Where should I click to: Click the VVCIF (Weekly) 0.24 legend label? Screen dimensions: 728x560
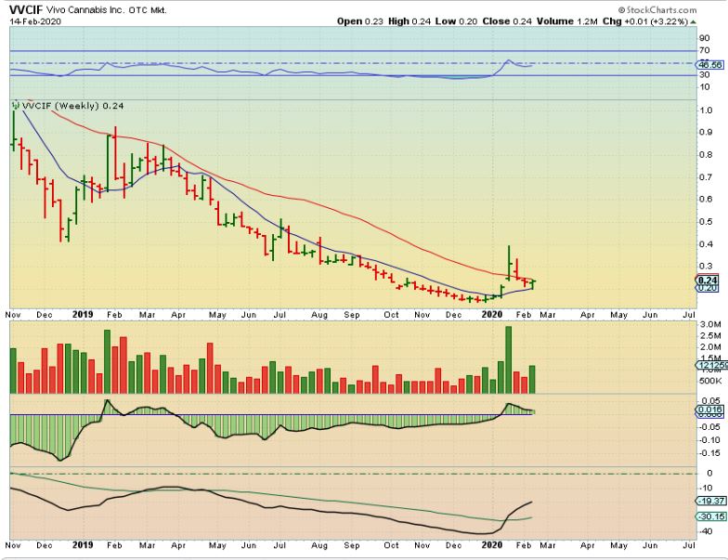72,106
